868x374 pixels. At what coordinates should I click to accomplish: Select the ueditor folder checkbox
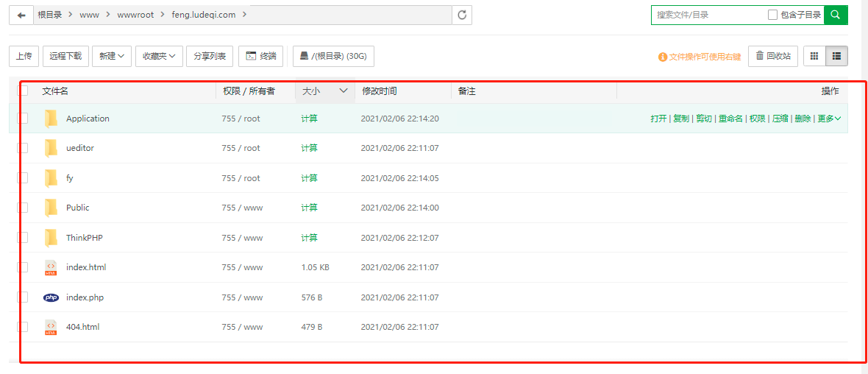[x=24, y=148]
